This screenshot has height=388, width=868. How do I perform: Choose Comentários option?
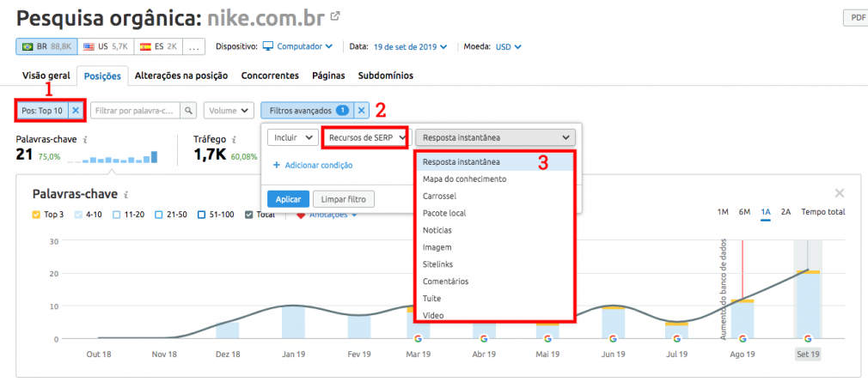tap(494, 282)
